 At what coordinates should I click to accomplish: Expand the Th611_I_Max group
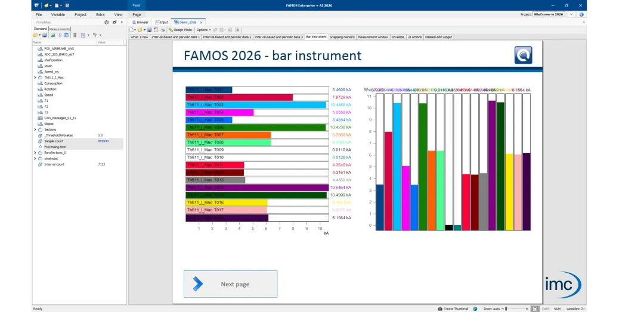pos(35,77)
